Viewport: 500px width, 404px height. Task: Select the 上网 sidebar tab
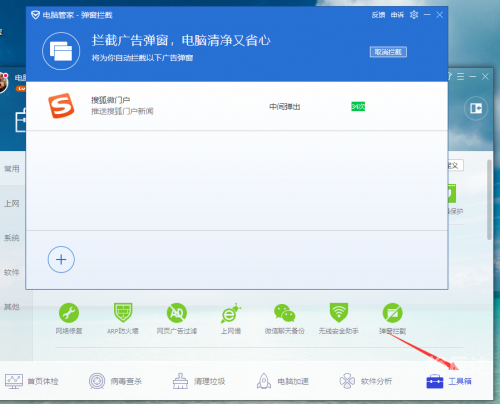[x=12, y=203]
